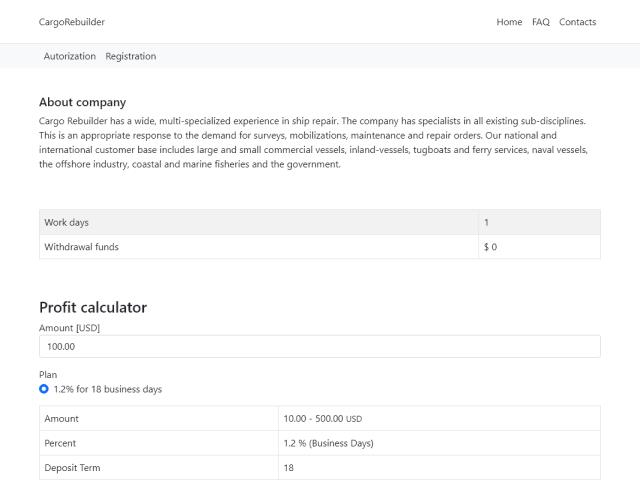This screenshot has height=480, width=640.
Task: Click the Deposit Term value 18
Action: 439,468
